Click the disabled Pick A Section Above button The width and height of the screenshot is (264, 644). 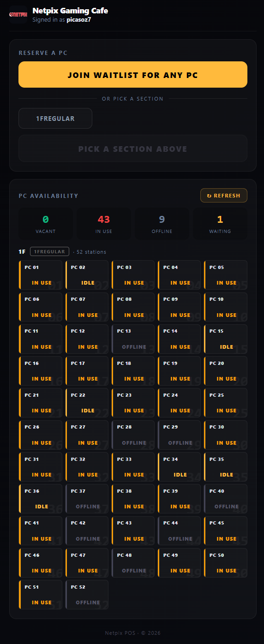(x=133, y=149)
